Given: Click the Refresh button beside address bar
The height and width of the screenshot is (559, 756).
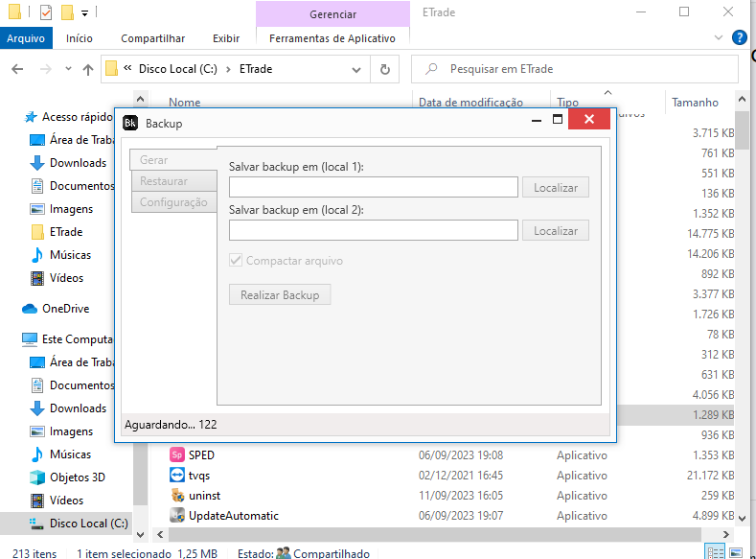Looking at the screenshot, I should (x=384, y=69).
